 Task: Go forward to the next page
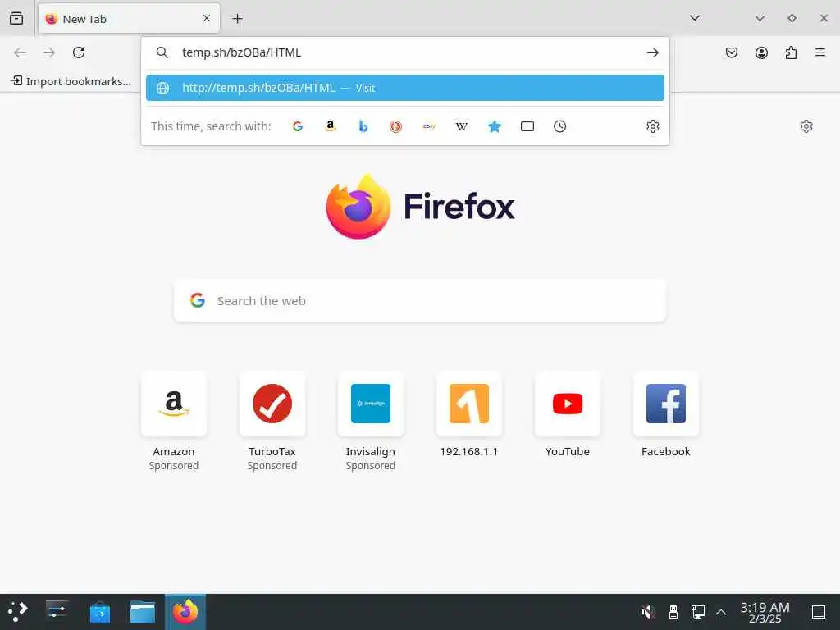[x=49, y=52]
